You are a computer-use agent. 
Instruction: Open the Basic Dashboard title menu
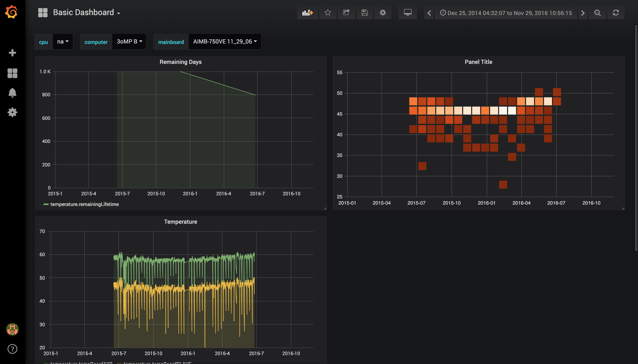86,12
